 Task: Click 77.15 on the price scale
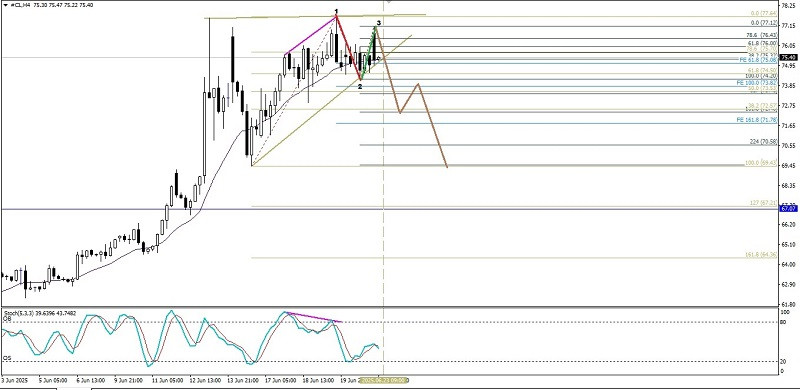[x=789, y=26]
